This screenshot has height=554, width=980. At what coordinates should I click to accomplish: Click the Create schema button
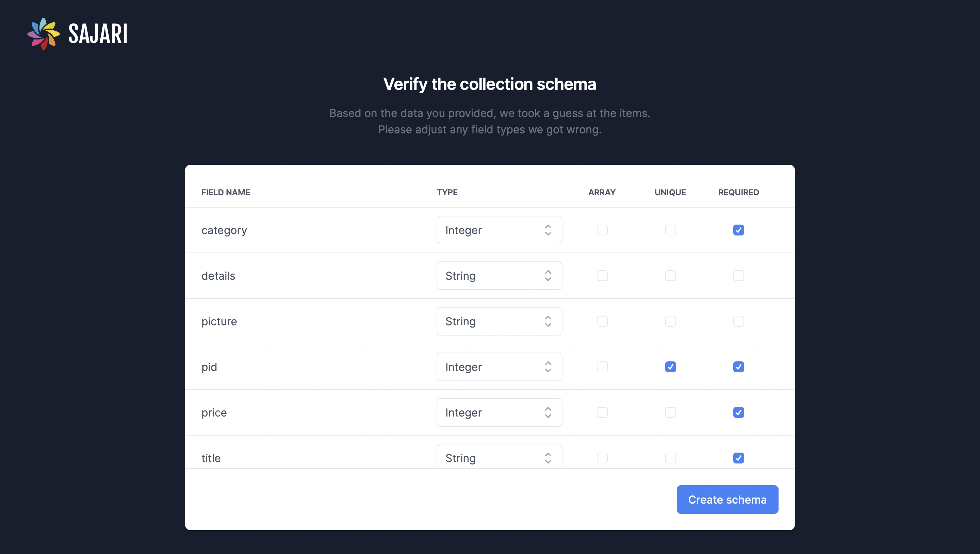[x=727, y=500]
